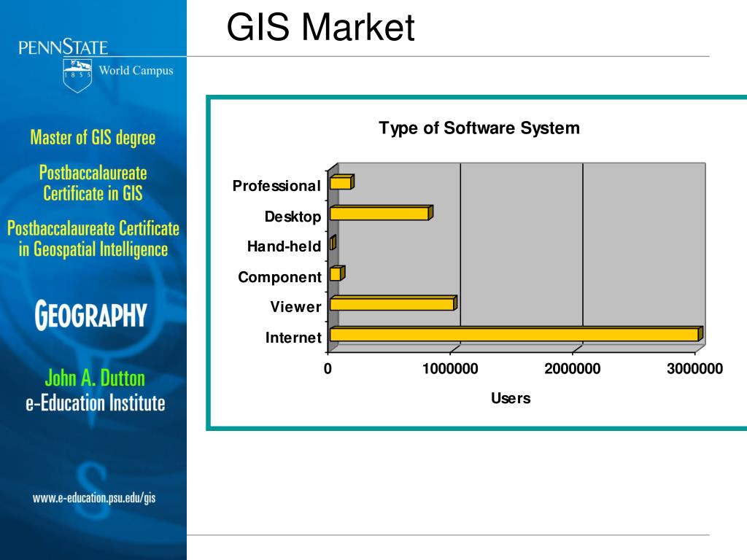Click the 0 axis value

(x=328, y=368)
